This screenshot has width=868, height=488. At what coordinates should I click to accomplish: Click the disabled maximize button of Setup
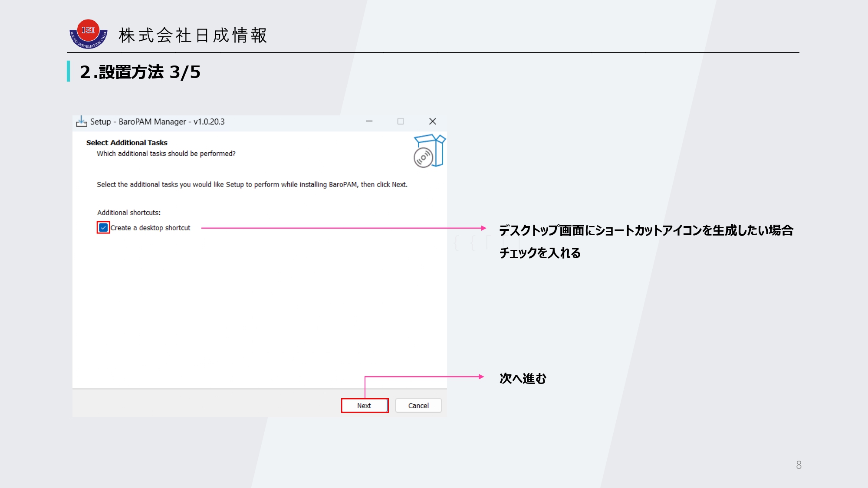point(401,121)
